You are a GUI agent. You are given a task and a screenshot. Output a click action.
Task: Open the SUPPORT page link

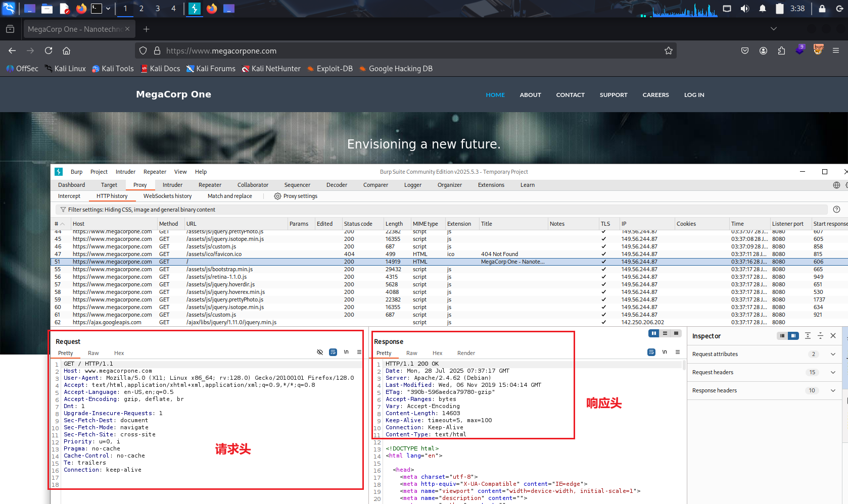point(614,95)
